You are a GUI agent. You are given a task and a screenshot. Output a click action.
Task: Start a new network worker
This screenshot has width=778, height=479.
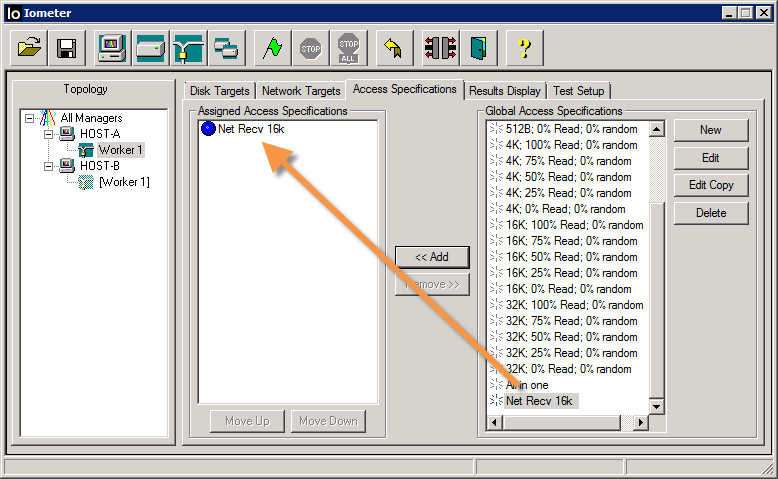(x=187, y=47)
